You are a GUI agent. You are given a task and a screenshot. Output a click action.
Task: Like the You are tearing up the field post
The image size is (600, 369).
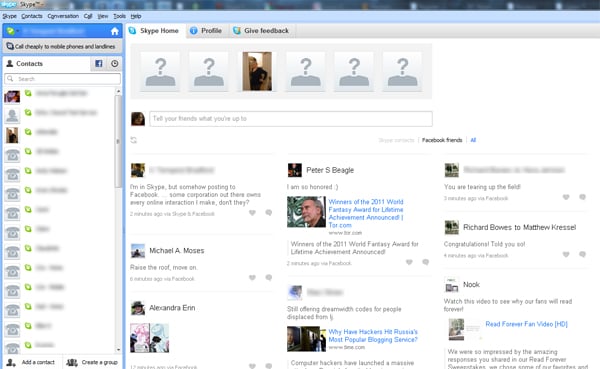566,197
